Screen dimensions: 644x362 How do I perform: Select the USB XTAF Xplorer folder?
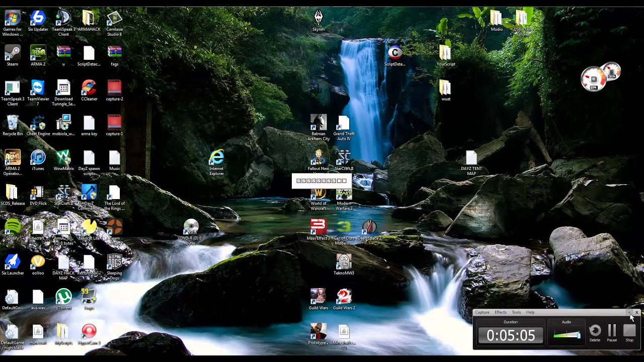[x=522, y=23]
